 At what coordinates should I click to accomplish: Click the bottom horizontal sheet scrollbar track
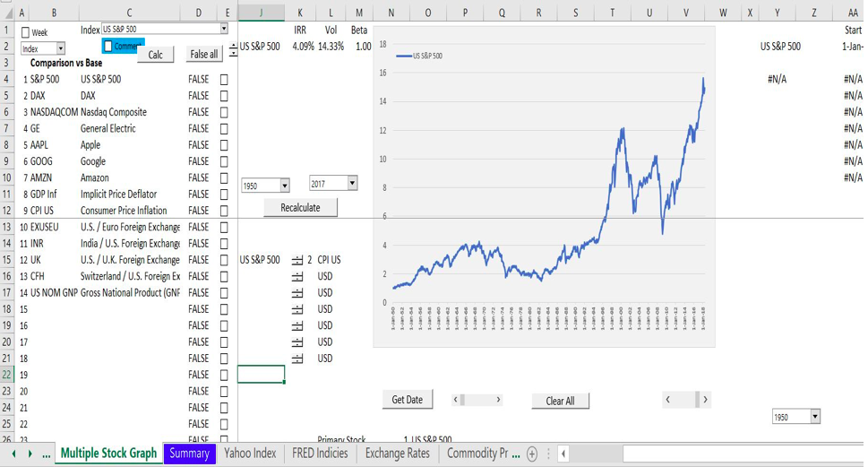point(595,454)
